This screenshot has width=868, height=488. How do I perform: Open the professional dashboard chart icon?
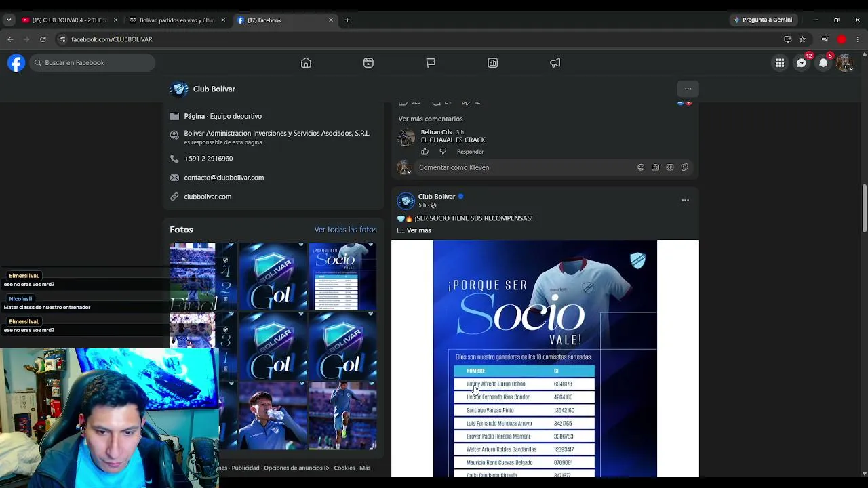493,63
